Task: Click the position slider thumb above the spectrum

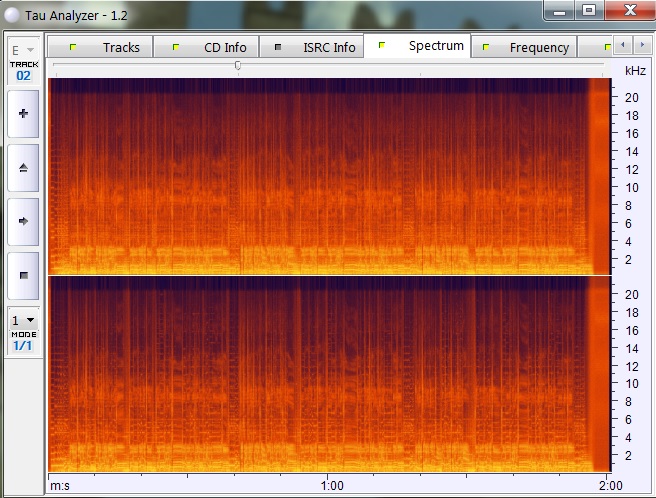Action: click(237, 65)
